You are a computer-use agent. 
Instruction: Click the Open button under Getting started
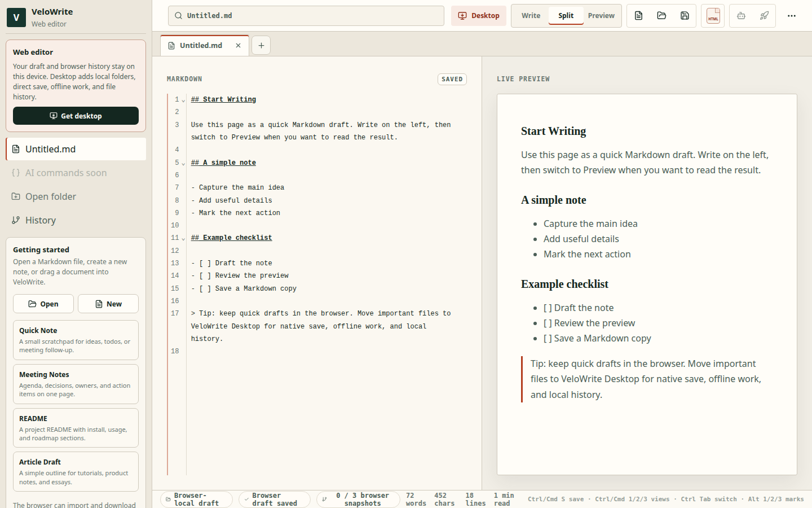pyautogui.click(x=43, y=304)
